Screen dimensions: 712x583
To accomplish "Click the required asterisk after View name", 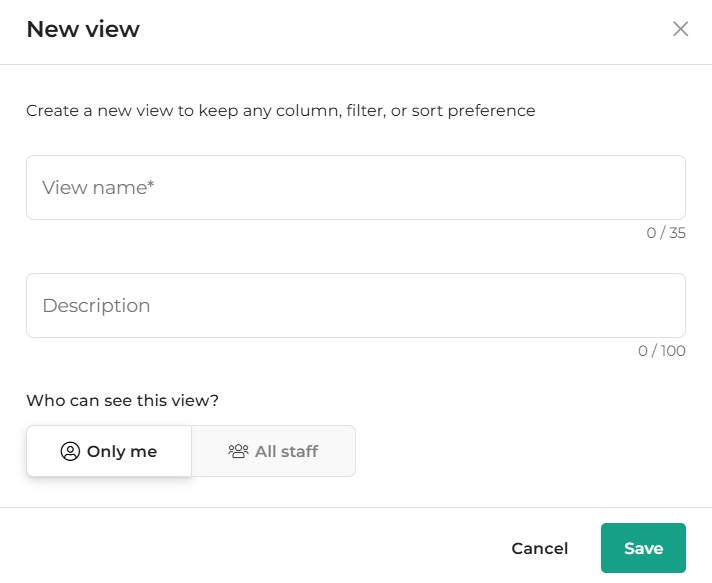I will point(151,186).
